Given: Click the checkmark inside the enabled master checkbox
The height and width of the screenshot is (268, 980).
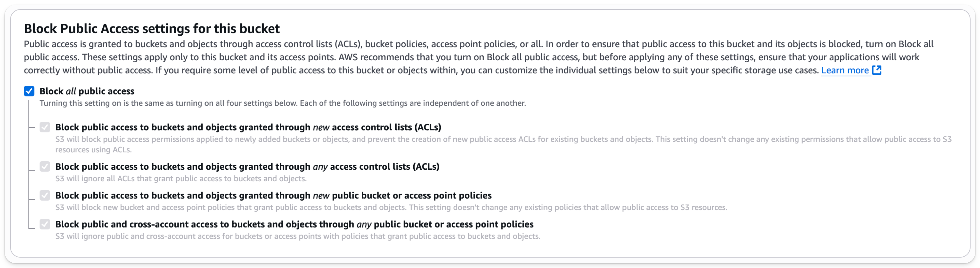Looking at the screenshot, I should (x=29, y=91).
